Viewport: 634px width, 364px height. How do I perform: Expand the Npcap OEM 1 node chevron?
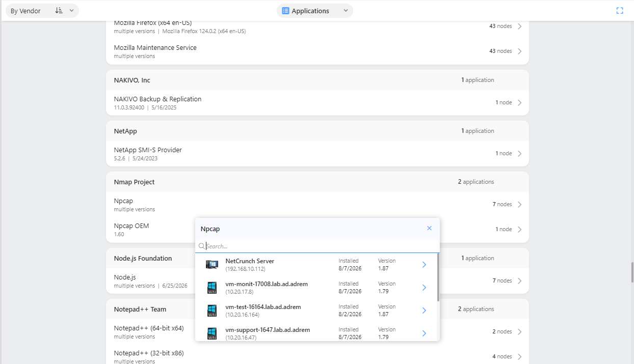[x=519, y=230]
